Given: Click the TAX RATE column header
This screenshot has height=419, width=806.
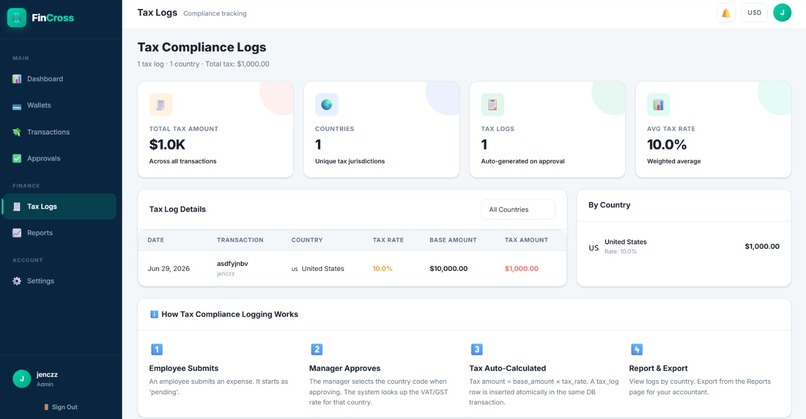Looking at the screenshot, I should 388,240.
